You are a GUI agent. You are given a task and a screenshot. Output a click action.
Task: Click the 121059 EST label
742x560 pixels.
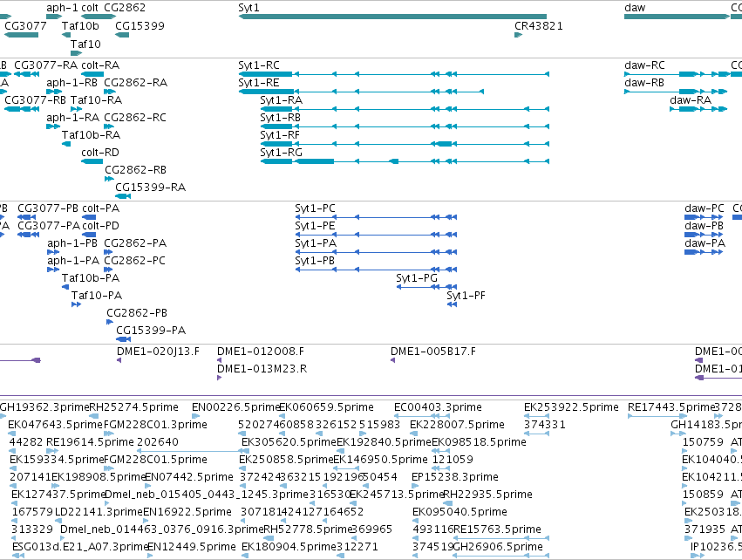tap(453, 460)
